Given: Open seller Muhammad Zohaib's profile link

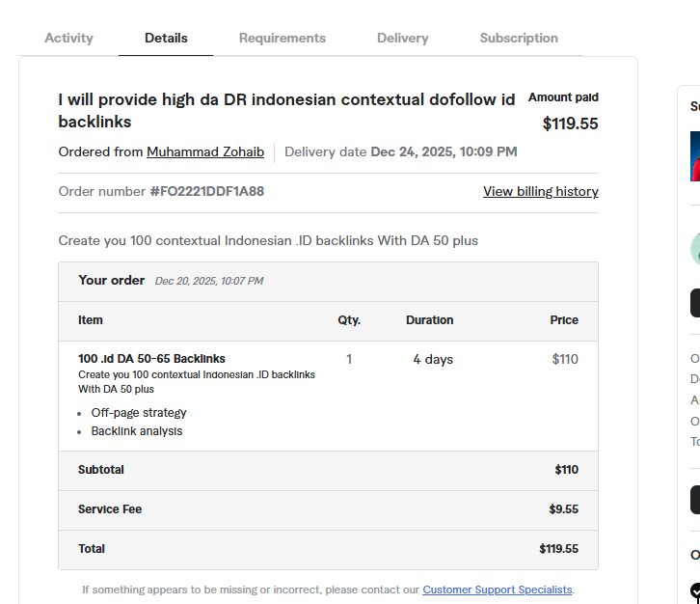Looking at the screenshot, I should [x=205, y=152].
